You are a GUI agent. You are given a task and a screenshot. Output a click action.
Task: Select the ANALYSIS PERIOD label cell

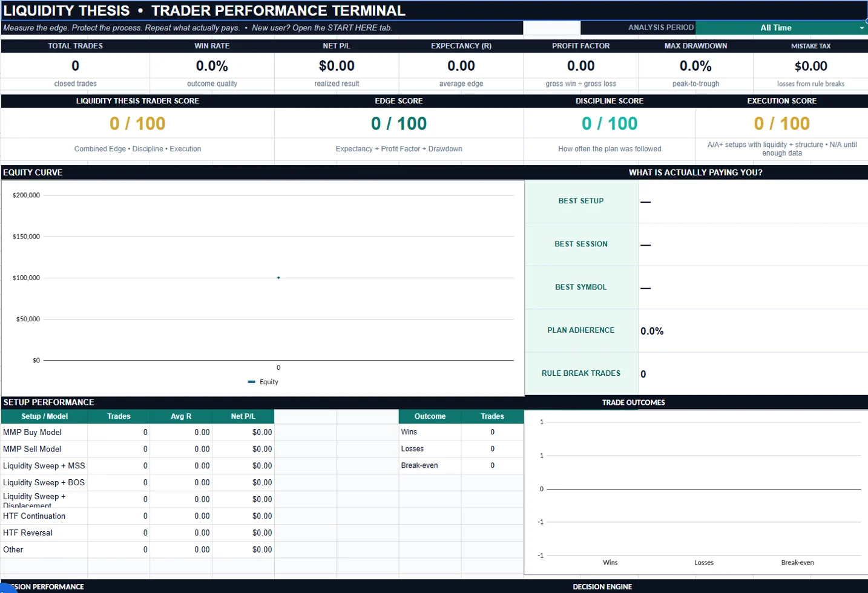[x=638, y=28]
